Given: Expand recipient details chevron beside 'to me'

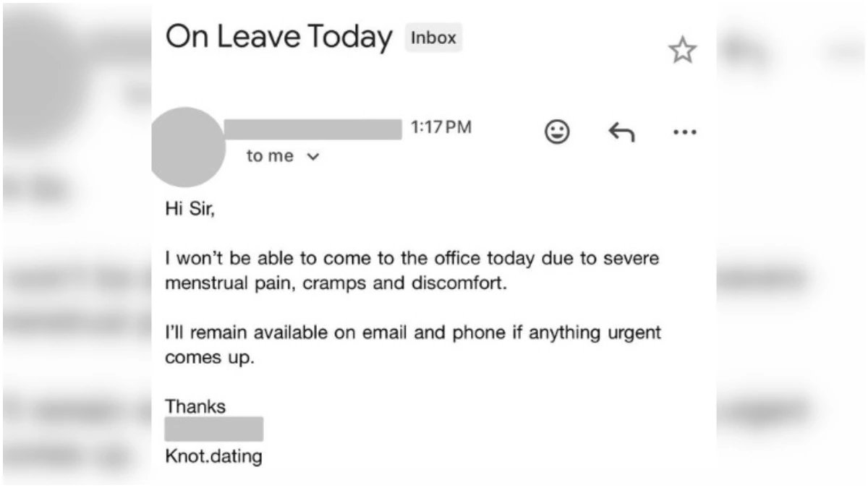Looking at the screenshot, I should [313, 157].
